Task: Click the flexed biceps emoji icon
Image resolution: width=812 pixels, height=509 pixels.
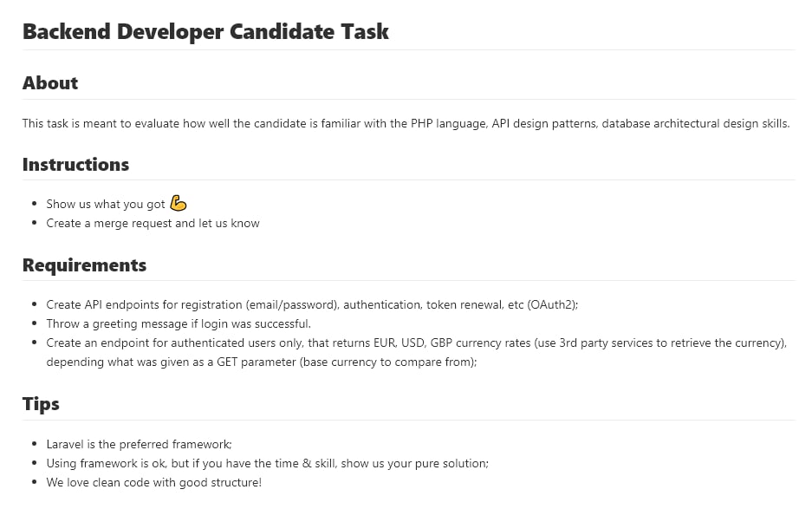Action: (179, 203)
